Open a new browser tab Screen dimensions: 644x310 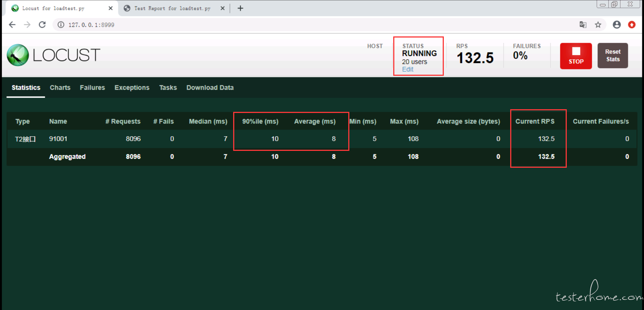click(240, 8)
